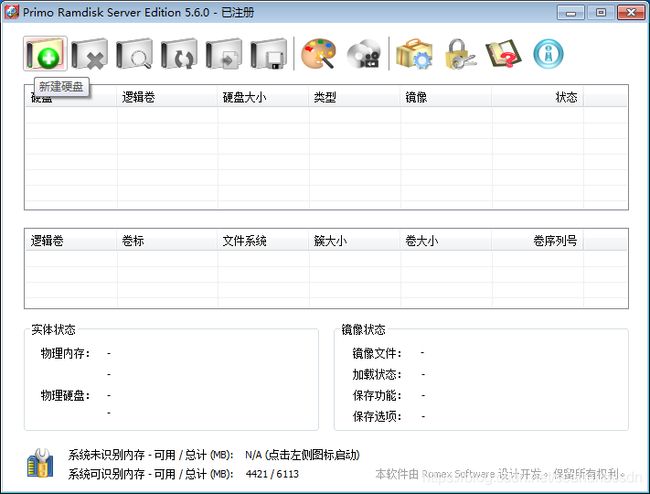Screen dimensions: 650x494
Task: Click the 卷标 column header
Action: 167,241
